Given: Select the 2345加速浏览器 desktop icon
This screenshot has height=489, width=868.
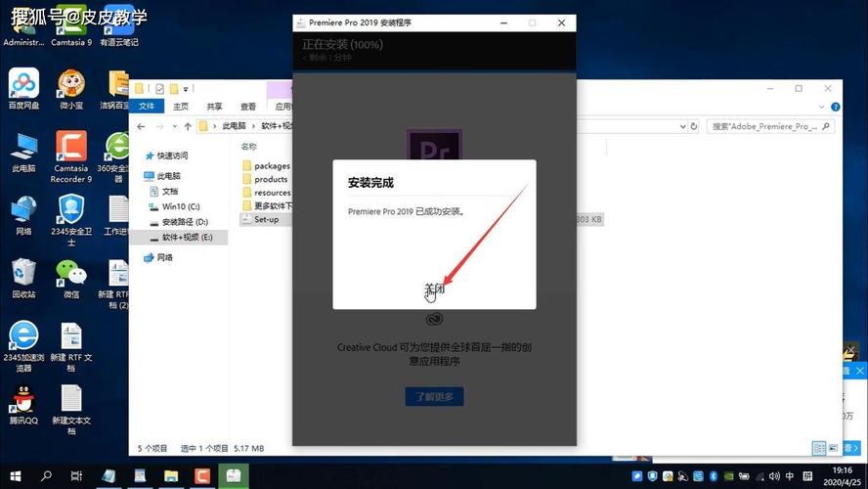Looking at the screenshot, I should 23,346.
